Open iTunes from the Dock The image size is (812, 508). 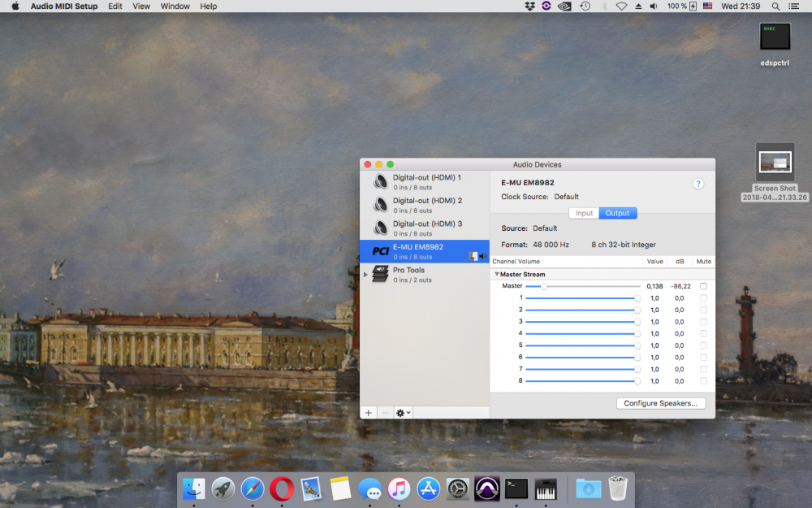pos(399,488)
